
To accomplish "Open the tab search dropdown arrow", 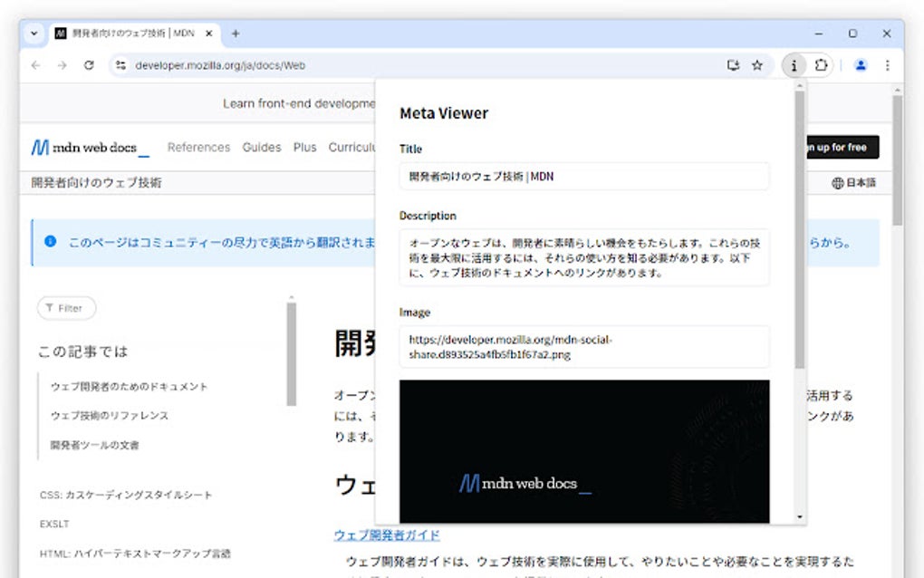I will point(34,34).
